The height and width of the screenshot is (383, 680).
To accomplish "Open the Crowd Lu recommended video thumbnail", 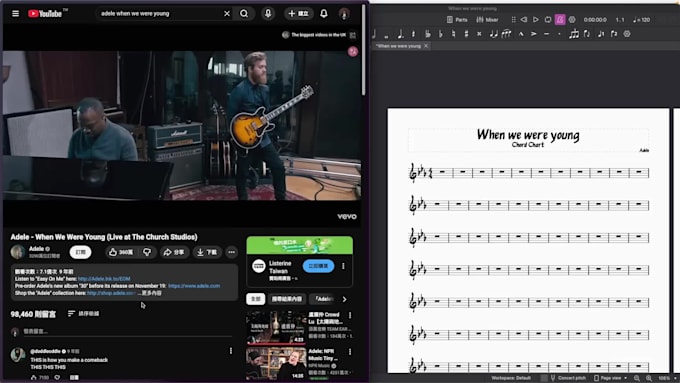I will coord(276,327).
